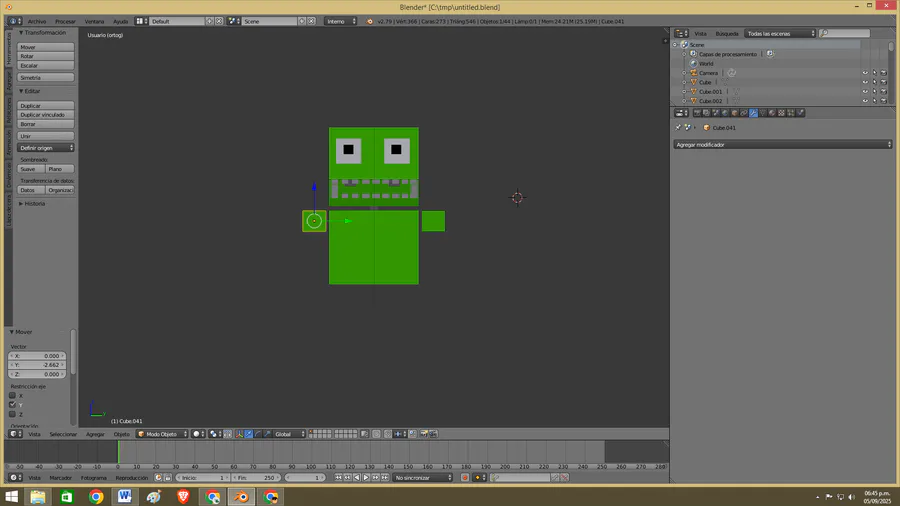Viewport: 900px width, 506px height.
Task: Open Windows Start menu
Action: coord(11,496)
